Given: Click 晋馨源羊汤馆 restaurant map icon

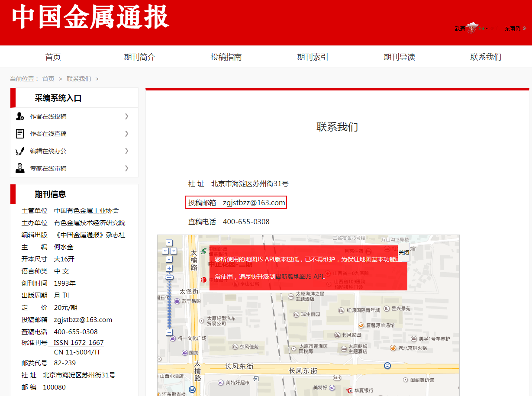Looking at the screenshot, I should pyautogui.click(x=361, y=325).
